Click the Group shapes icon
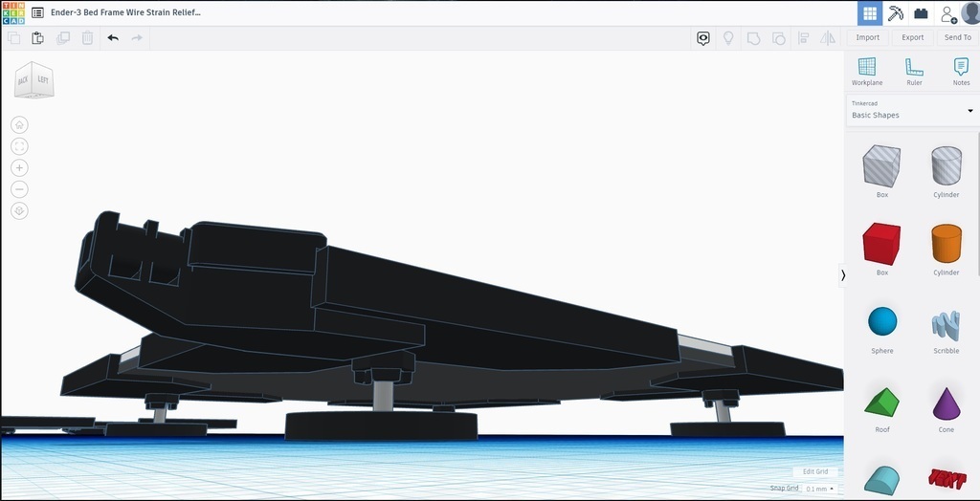 pyautogui.click(x=754, y=39)
